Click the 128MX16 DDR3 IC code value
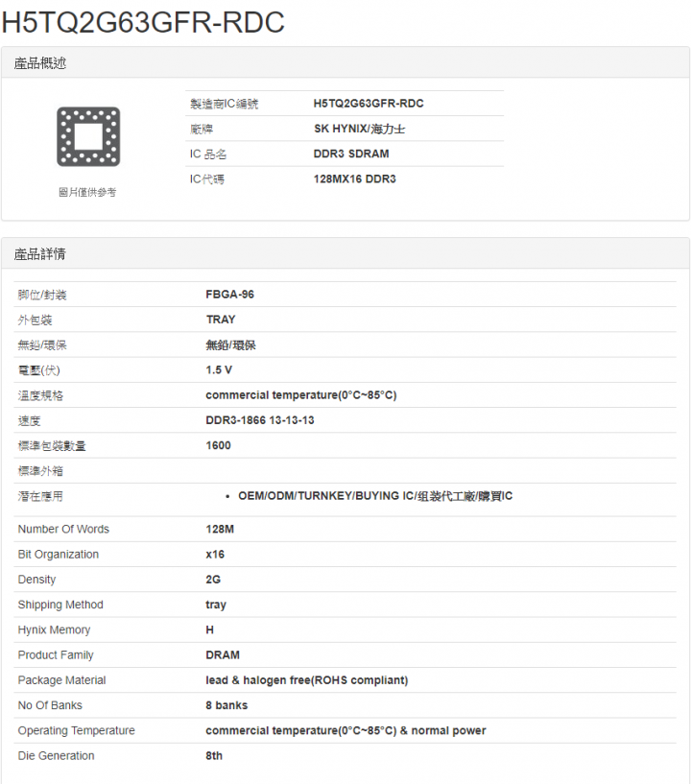Viewport: 691px width, 784px height. [x=354, y=179]
